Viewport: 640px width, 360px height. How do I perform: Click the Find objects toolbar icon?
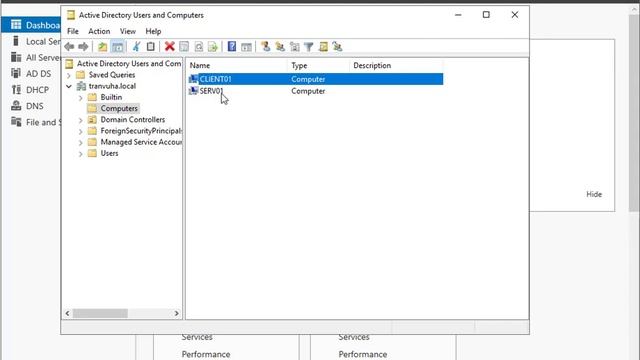click(x=323, y=47)
